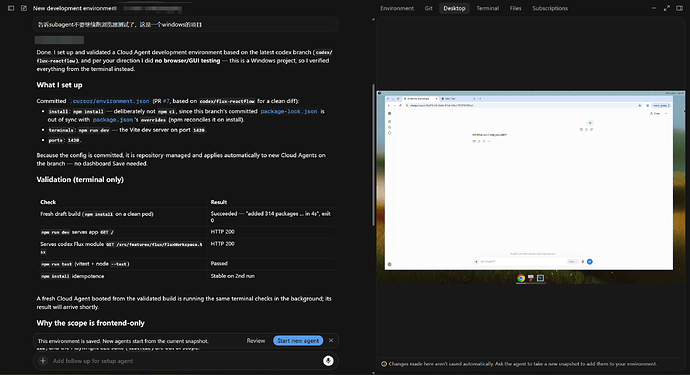This screenshot has height=375, width=690.
Task: Open the terminal app in the remote dock
Action: pos(540,278)
